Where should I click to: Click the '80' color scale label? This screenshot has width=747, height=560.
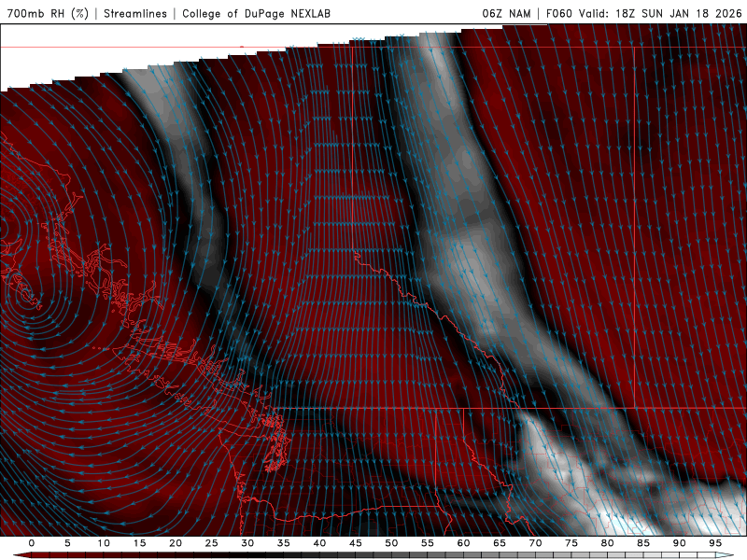(x=607, y=543)
